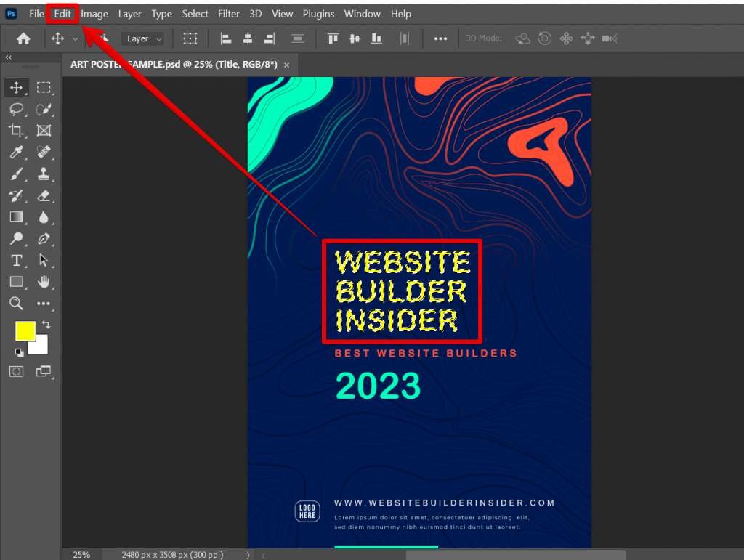Screen dimensions: 744x560
Task: Select the Zoom tool
Action: [x=16, y=304]
